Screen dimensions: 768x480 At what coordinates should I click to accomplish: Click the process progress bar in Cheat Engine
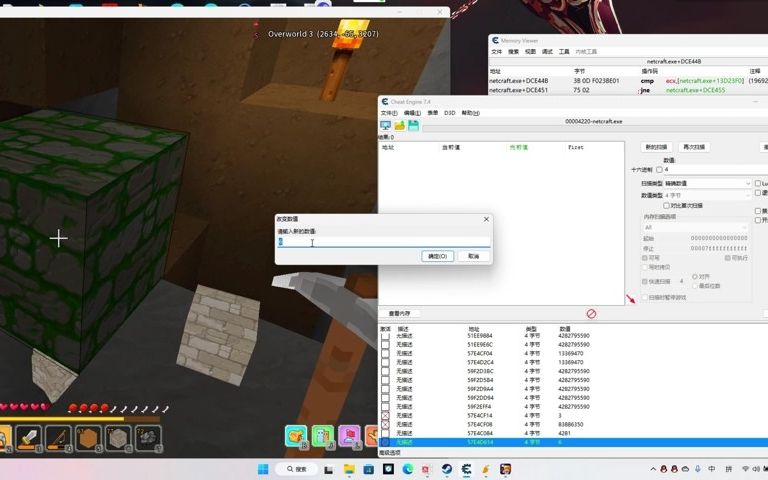pos(595,129)
